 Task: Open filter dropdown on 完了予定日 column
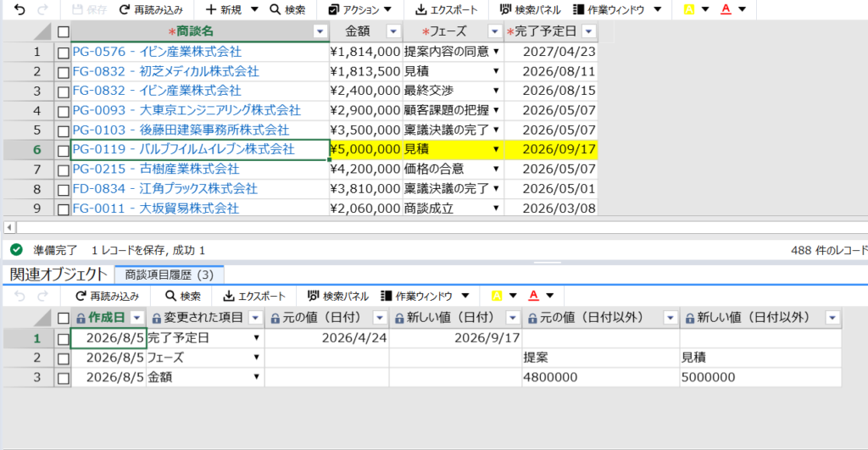click(589, 31)
